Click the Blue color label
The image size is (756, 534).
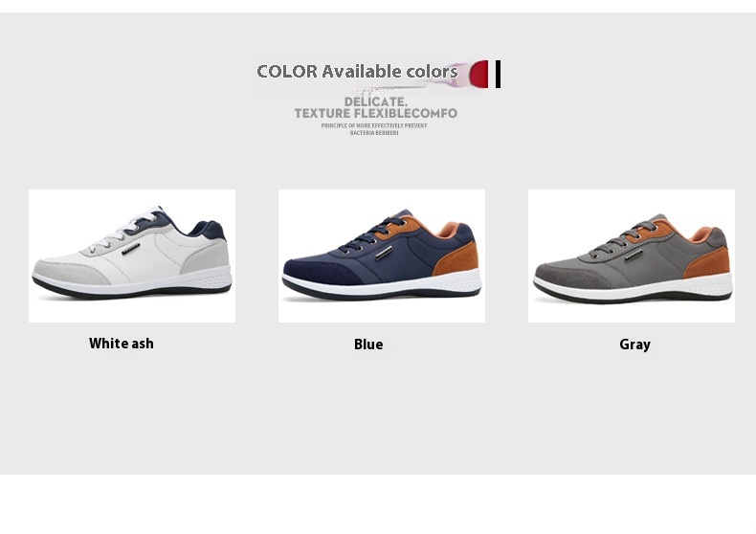click(368, 345)
